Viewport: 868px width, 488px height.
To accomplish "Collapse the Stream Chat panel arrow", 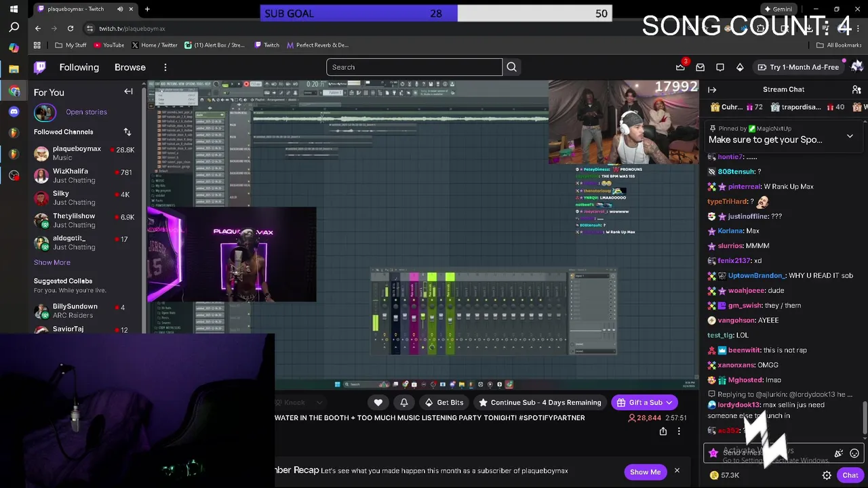I will [712, 89].
